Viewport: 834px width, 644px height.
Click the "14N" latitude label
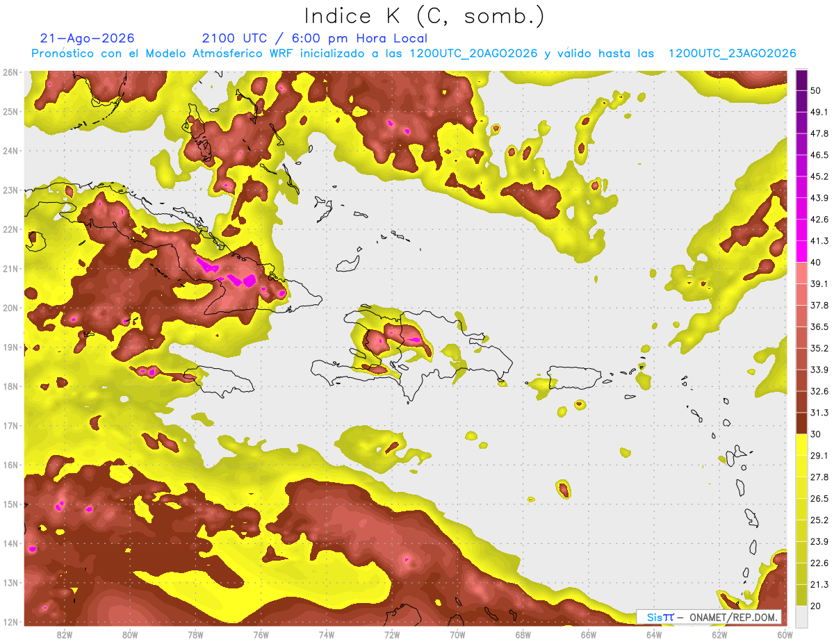[x=10, y=543]
